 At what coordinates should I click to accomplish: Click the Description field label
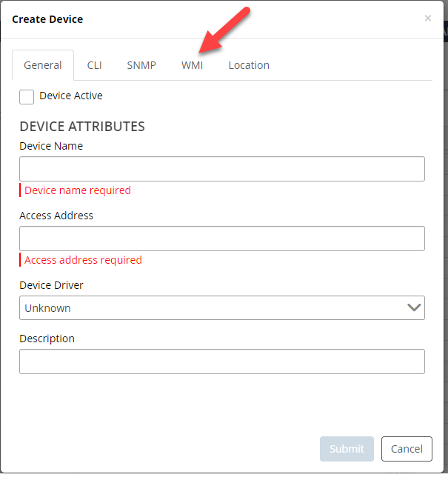tap(47, 339)
